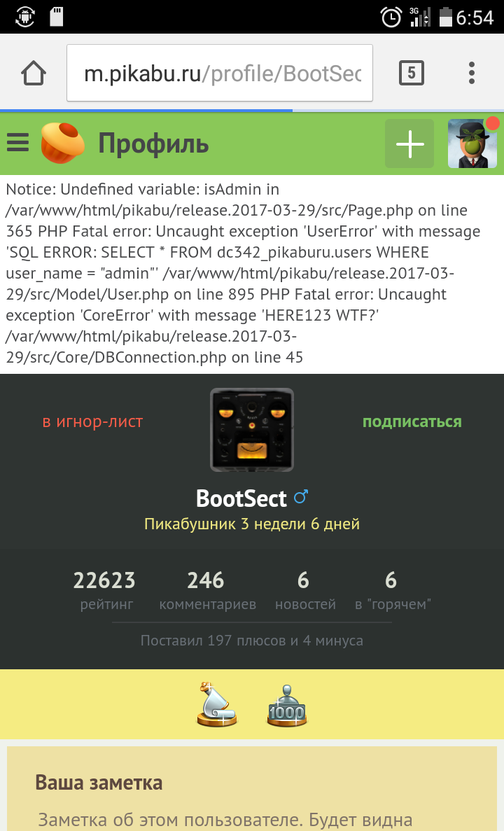Tap the browser home icon

click(34, 73)
